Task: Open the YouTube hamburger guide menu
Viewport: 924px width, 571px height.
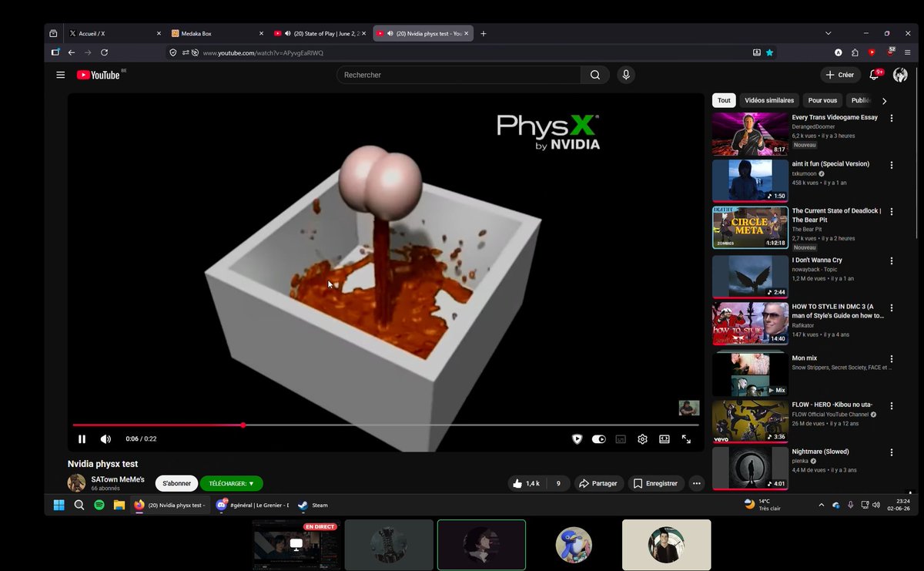Action: [60, 75]
